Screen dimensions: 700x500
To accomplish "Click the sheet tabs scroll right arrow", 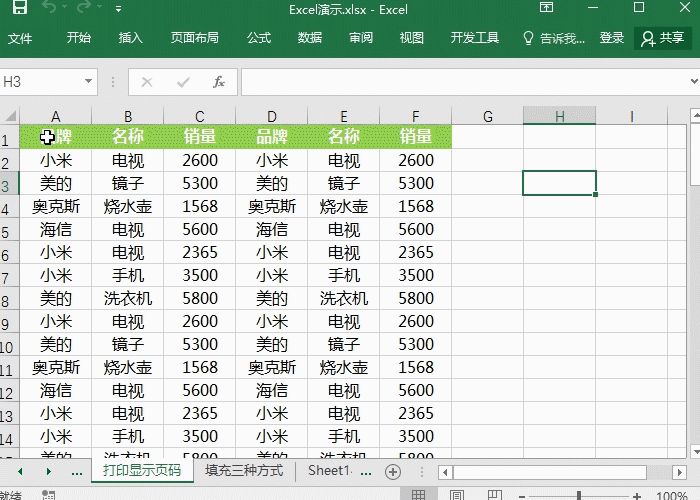I will tap(49, 471).
